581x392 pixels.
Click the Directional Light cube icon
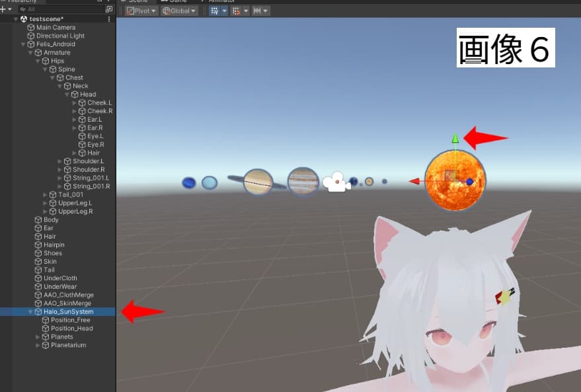pyautogui.click(x=31, y=36)
